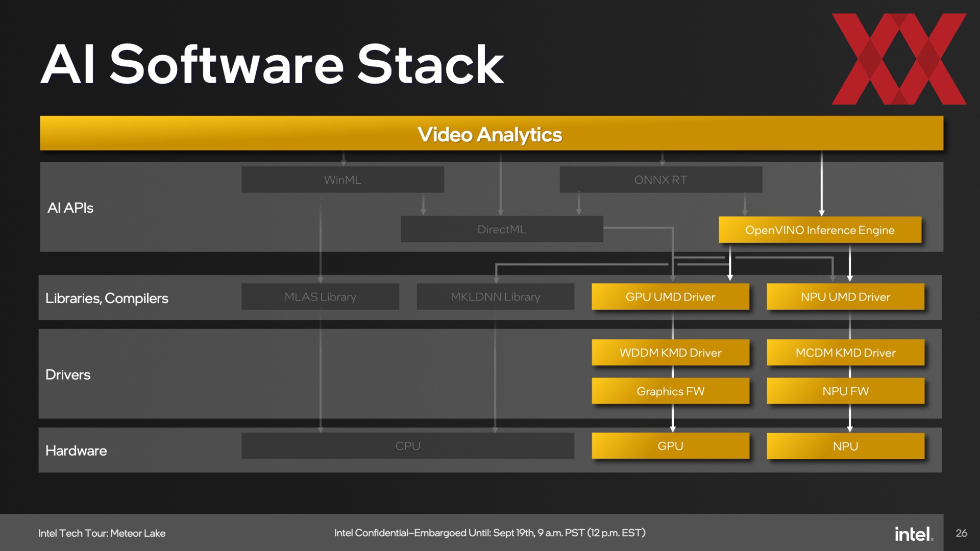Click the Intel logo in the footer
The height and width of the screenshot is (551, 980).
(914, 534)
